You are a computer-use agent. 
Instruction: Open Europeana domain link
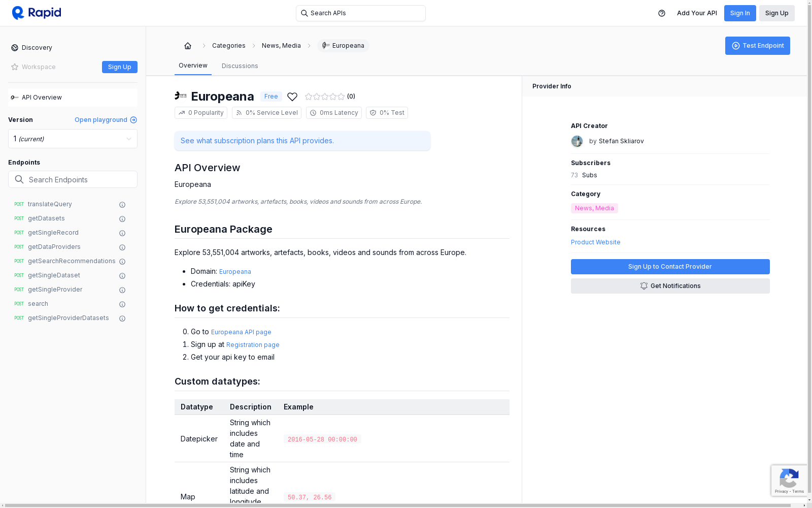pyautogui.click(x=235, y=272)
